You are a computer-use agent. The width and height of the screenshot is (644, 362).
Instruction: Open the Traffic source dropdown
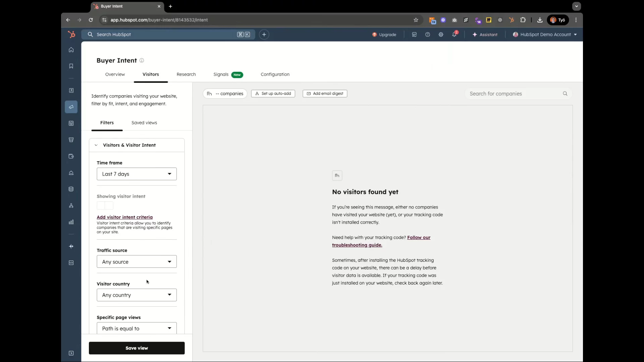click(x=137, y=262)
